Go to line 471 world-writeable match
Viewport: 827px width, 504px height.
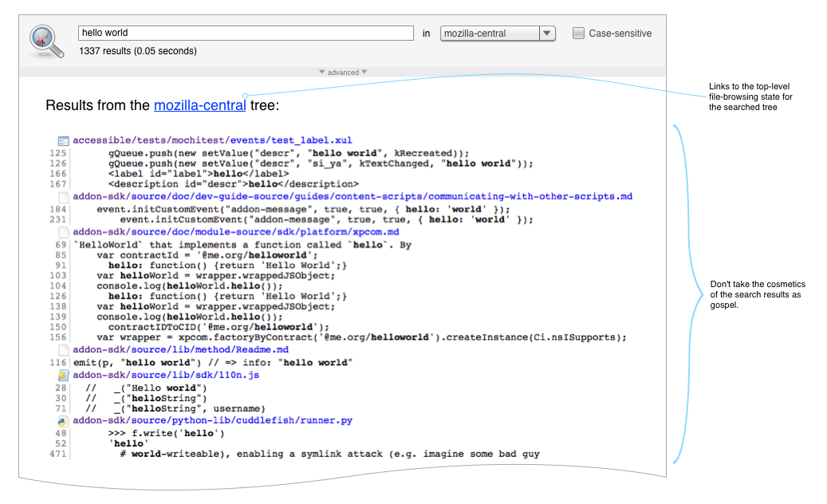58,454
